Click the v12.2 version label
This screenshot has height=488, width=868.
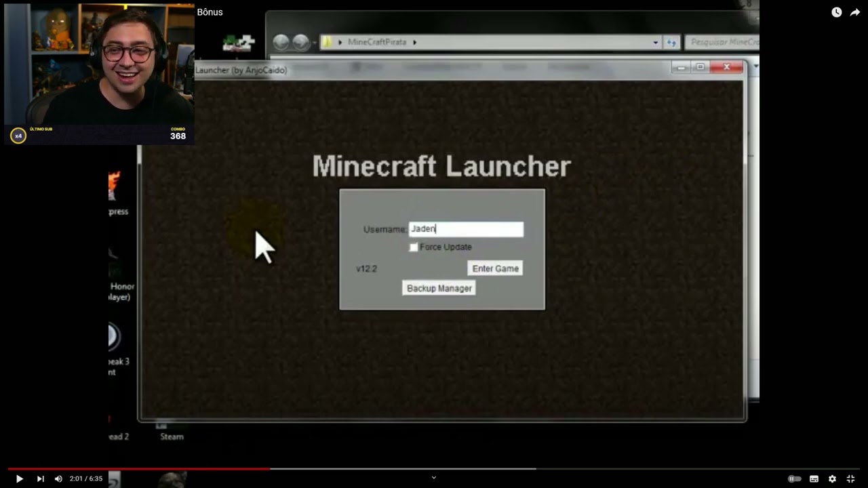(x=366, y=269)
